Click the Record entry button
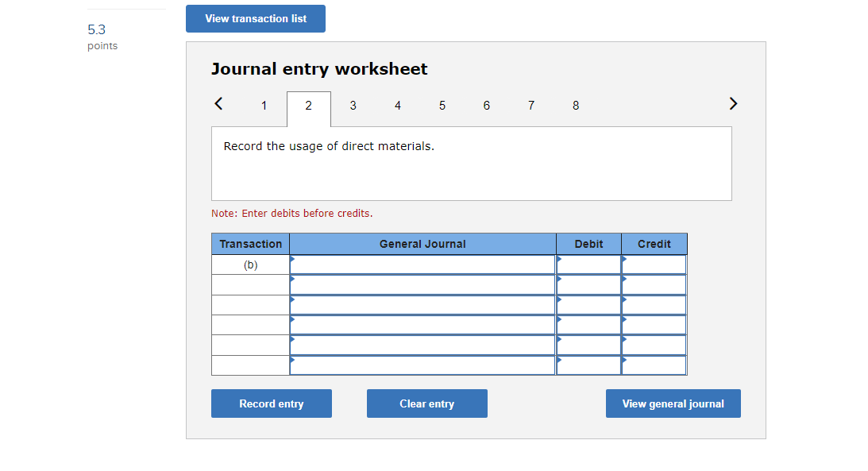868x471 pixels. [271, 403]
